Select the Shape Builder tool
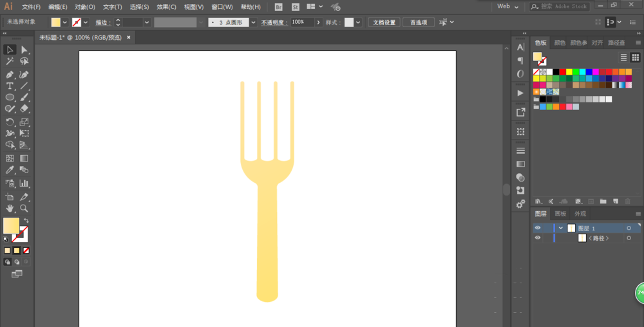The image size is (644, 327). coord(10,145)
